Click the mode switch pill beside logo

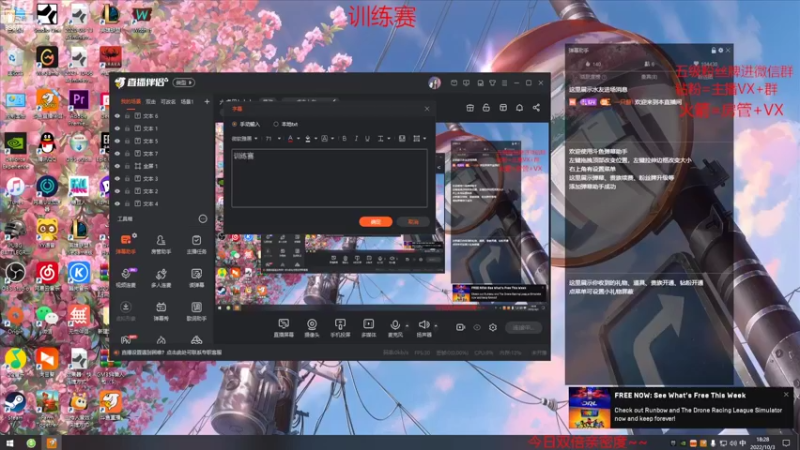[x=184, y=82]
